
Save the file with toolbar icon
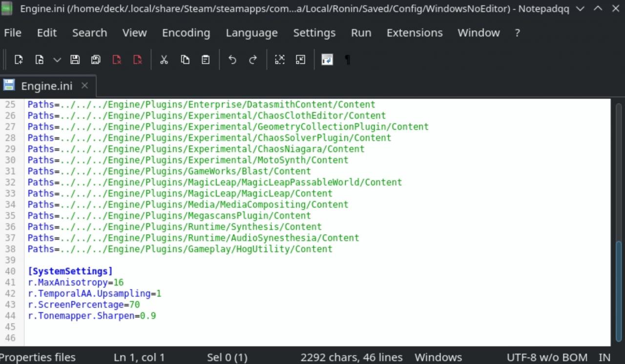click(75, 60)
